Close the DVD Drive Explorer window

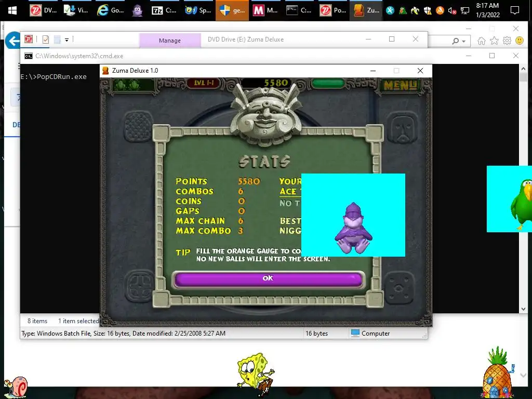point(415,39)
